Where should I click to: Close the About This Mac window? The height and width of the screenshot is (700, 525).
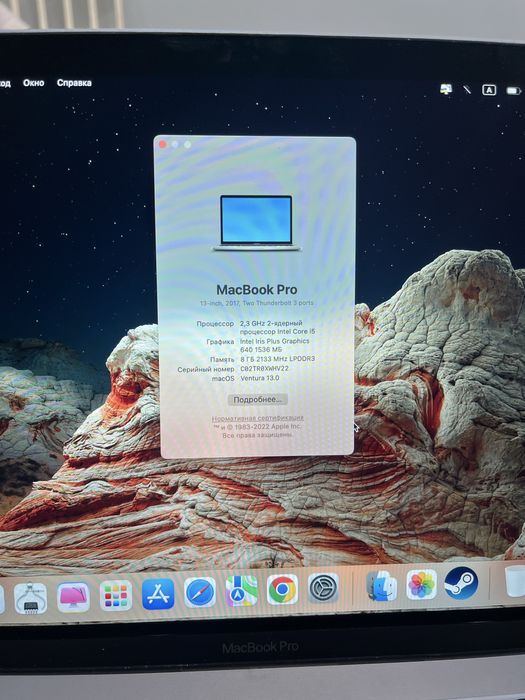coord(162,144)
